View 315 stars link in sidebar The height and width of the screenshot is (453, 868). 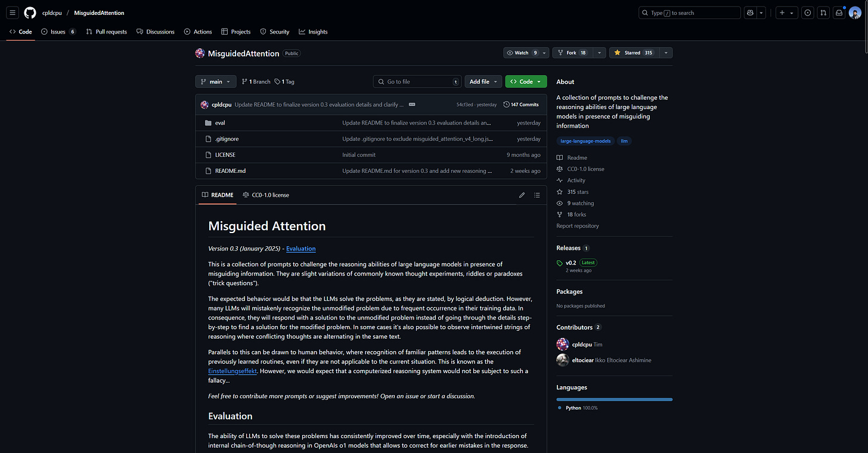coord(573,192)
